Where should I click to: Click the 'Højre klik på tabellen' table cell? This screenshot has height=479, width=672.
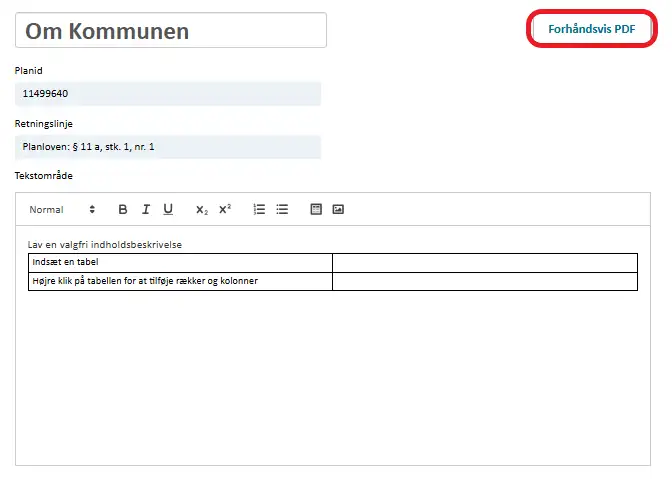pos(180,281)
